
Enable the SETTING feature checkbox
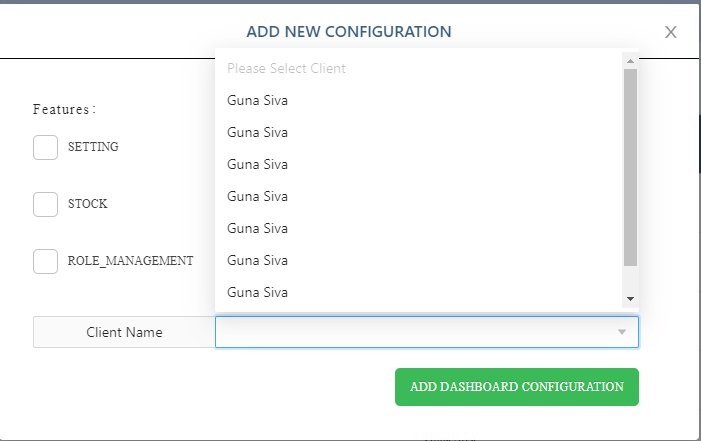(x=45, y=147)
